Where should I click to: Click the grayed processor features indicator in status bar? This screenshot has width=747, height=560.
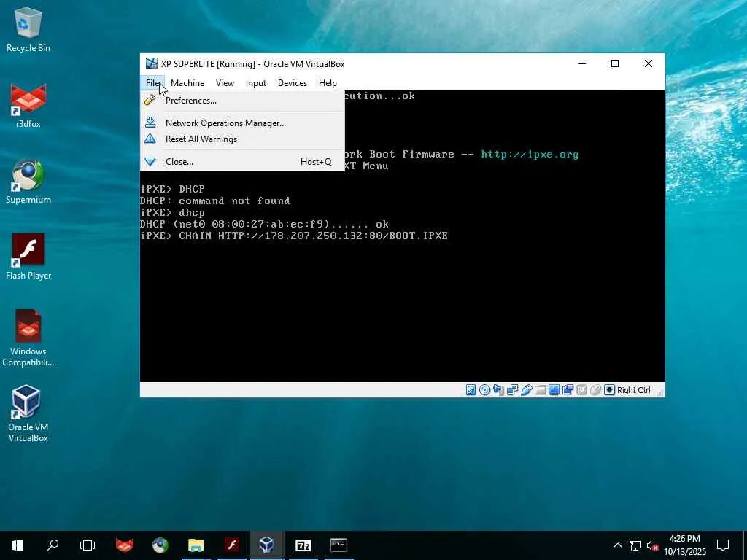[x=581, y=390]
